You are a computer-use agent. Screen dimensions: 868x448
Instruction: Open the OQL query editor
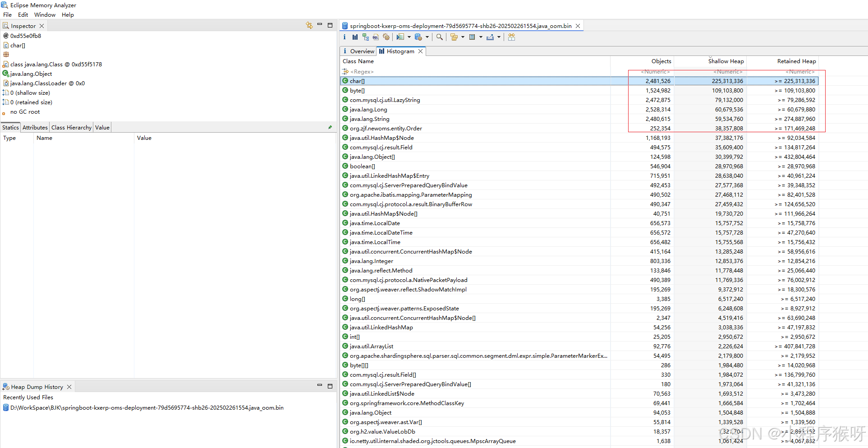376,37
